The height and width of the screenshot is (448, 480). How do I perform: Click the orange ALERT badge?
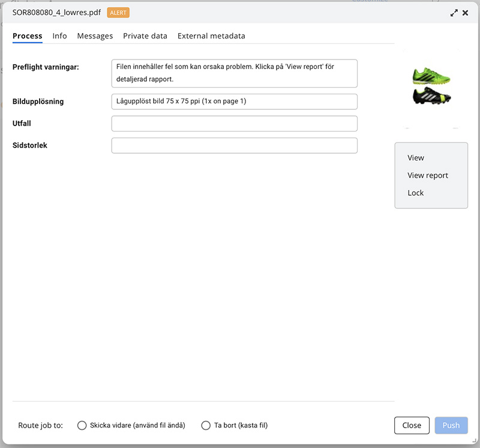click(x=118, y=13)
